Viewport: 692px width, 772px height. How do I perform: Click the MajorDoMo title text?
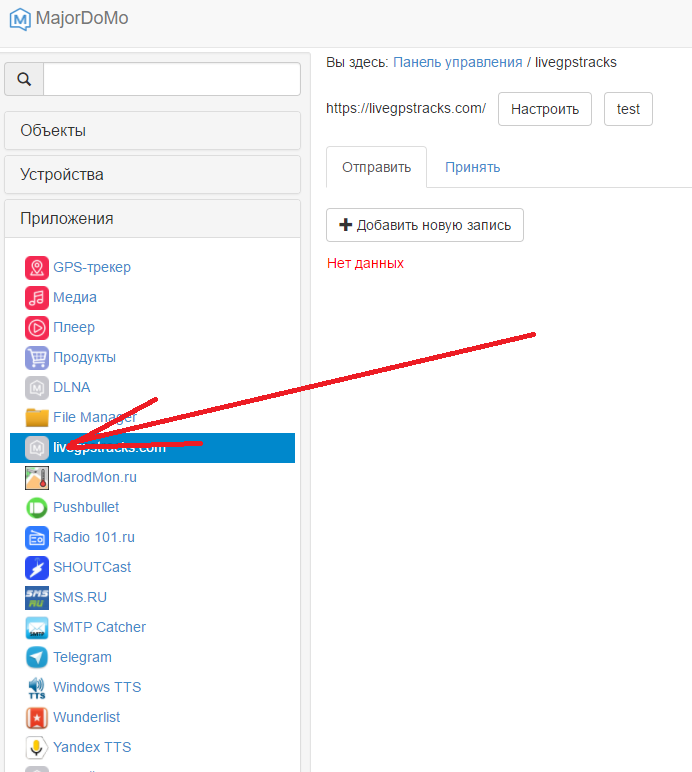click(82, 18)
